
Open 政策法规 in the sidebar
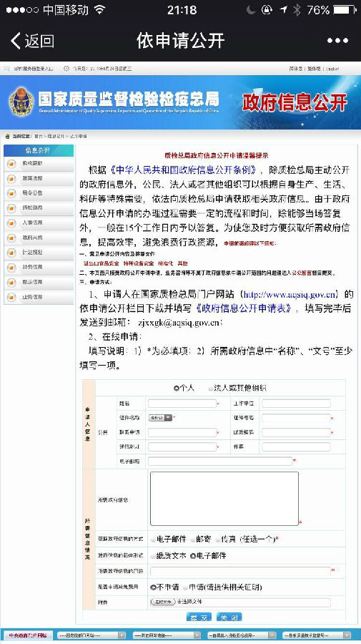click(32, 178)
